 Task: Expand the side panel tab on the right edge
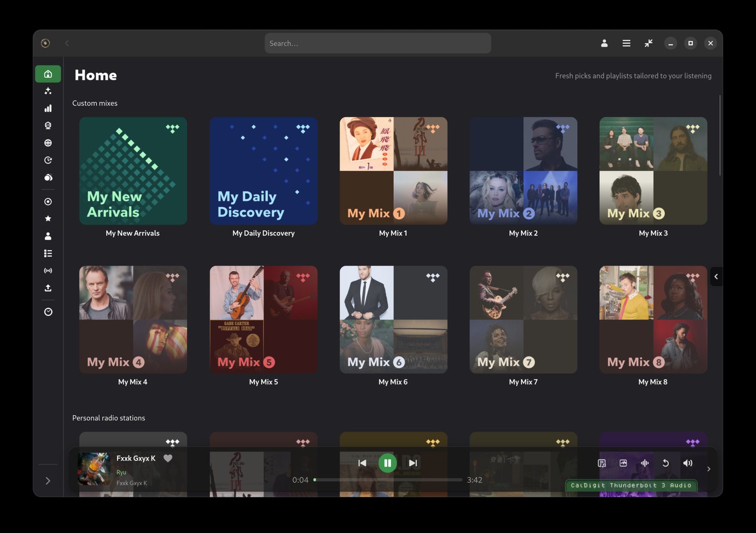point(716,276)
